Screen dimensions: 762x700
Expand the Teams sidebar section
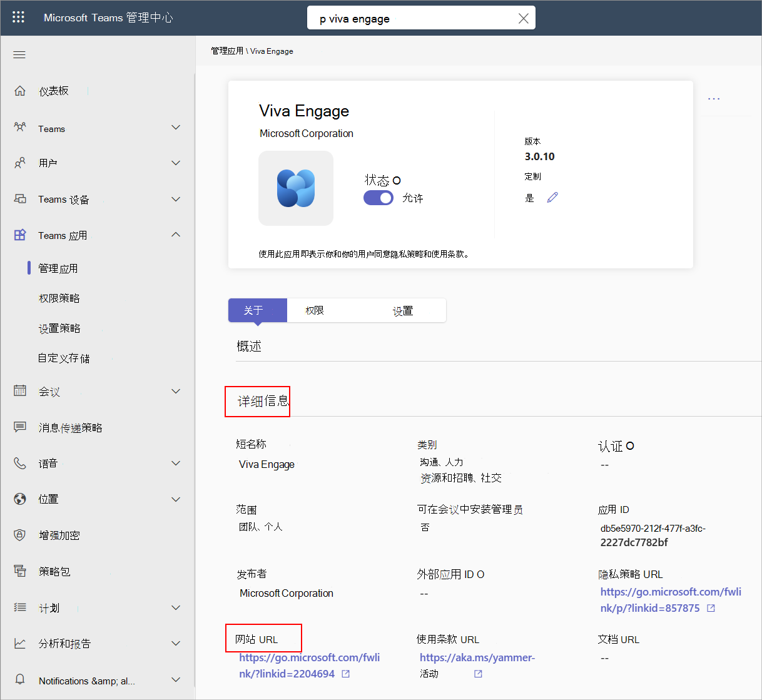176,128
